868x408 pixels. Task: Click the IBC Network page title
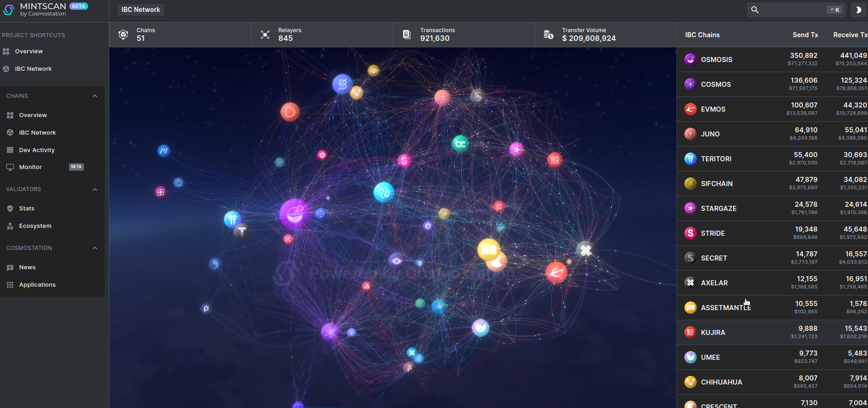(140, 10)
